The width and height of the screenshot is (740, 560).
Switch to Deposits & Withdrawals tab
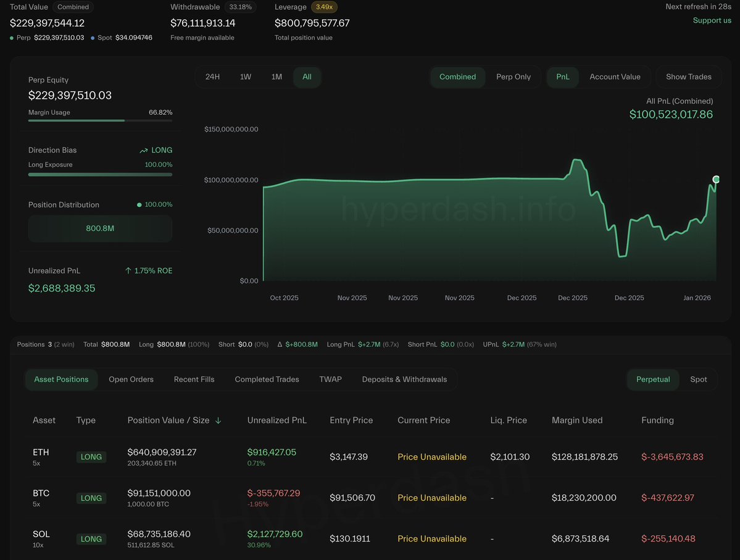tap(404, 380)
